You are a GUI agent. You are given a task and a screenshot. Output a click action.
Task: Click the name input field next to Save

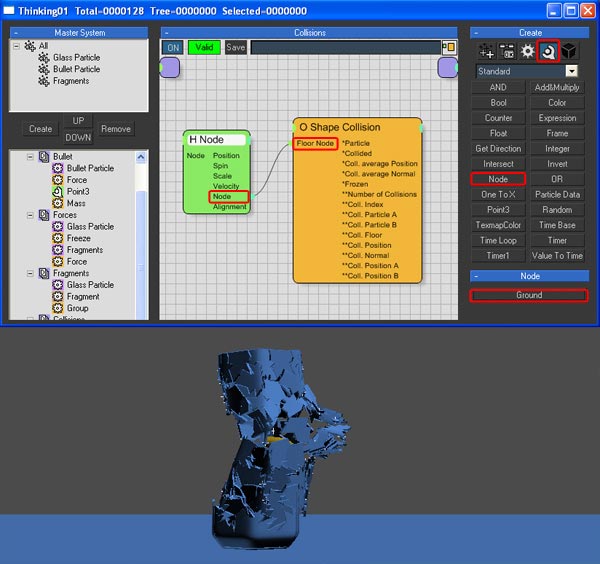(346, 47)
